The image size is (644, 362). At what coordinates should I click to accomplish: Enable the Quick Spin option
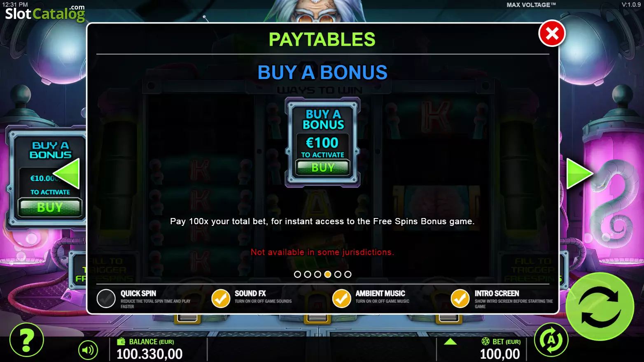click(x=106, y=299)
